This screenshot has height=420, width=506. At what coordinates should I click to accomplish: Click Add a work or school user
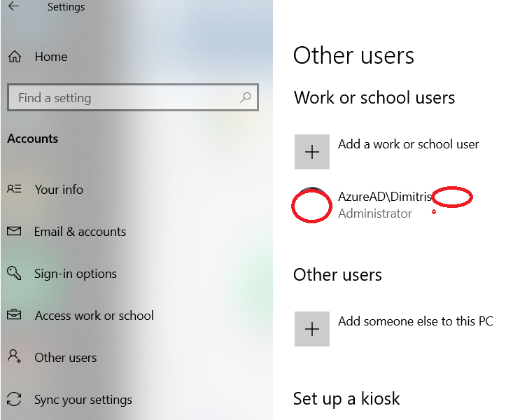point(408,144)
